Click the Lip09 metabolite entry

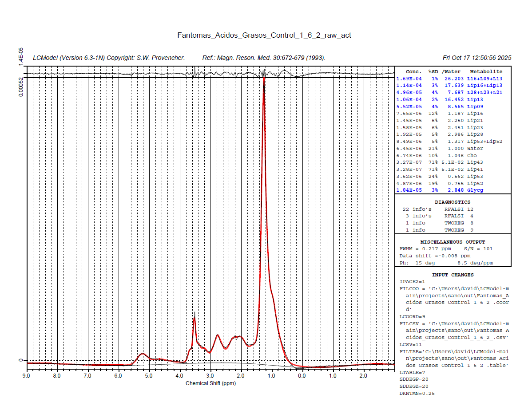(x=475, y=106)
